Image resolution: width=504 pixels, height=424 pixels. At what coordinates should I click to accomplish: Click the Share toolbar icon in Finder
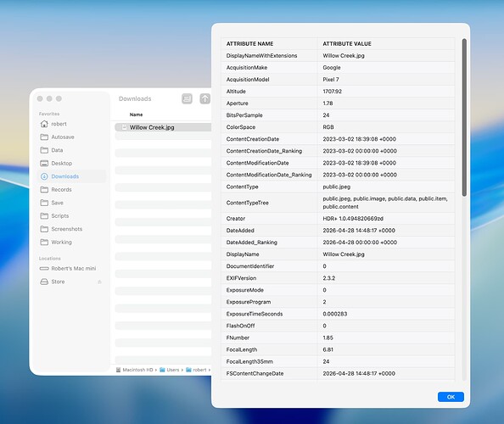[204, 98]
